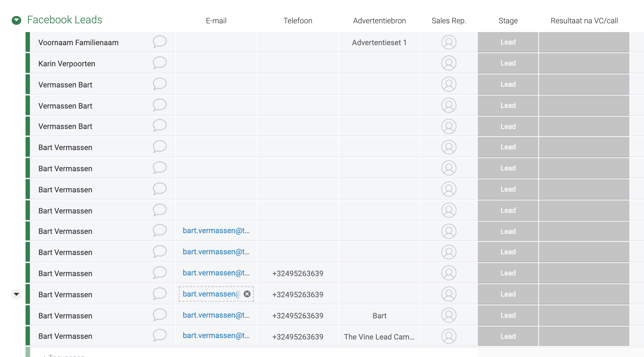Open row menu arrow beside selected Bart Vermassen
644x357 pixels.
pos(16,294)
